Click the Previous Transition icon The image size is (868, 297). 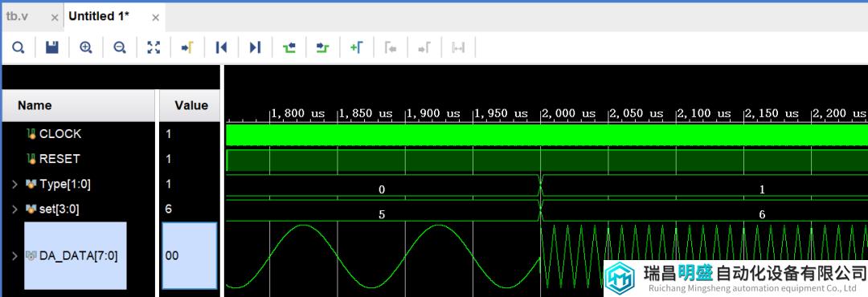[289, 48]
